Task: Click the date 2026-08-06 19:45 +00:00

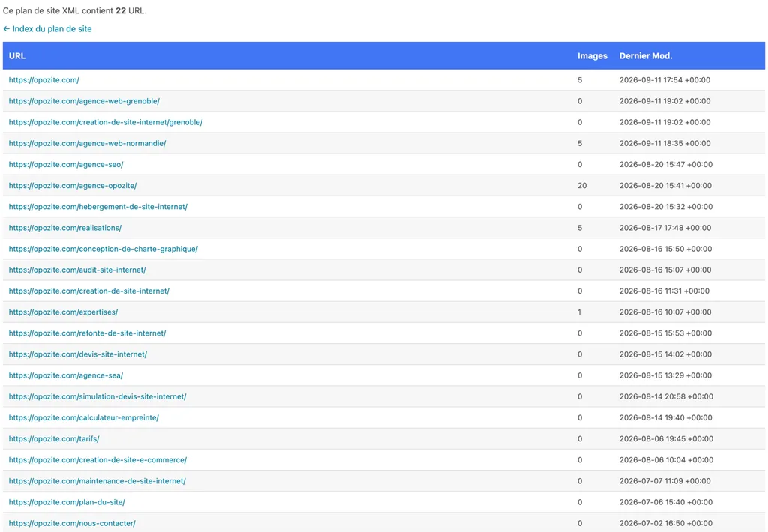Action: pyautogui.click(x=666, y=438)
